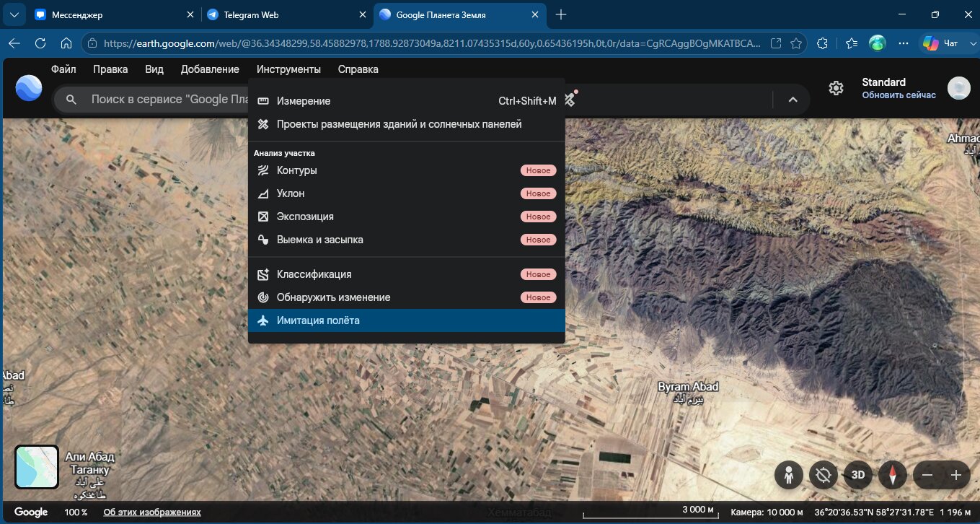Enter Street View with the pegman icon
The image size is (980, 524).
tap(789, 475)
